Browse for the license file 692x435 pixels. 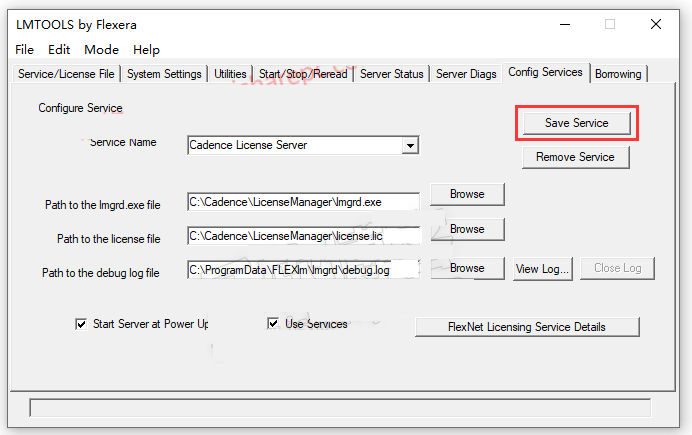tap(467, 229)
